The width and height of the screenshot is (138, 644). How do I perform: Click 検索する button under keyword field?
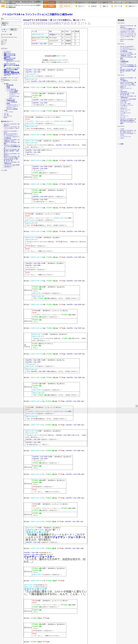tap(5, 23)
